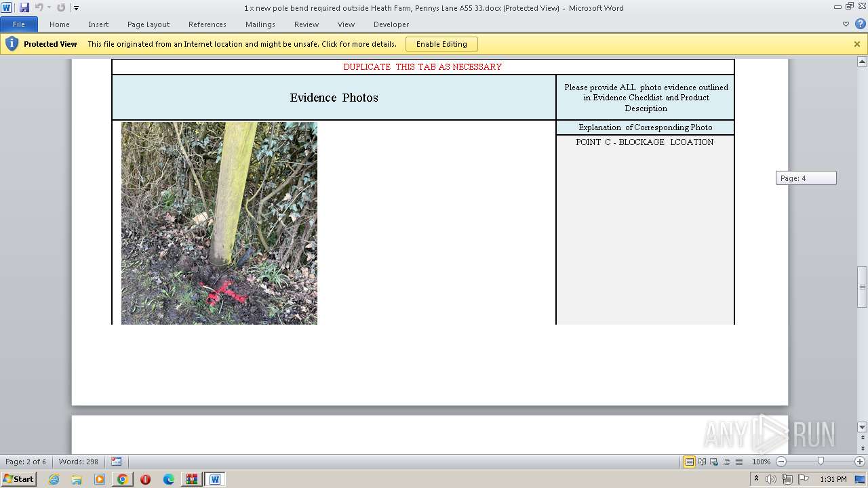The height and width of the screenshot is (488, 868).
Task: Close the Protected View message bar
Action: coord(856,44)
